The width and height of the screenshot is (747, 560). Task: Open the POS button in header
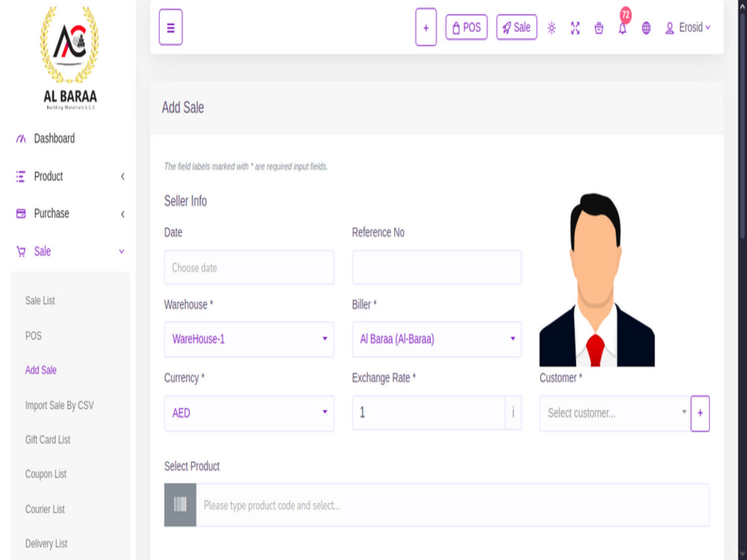click(466, 27)
